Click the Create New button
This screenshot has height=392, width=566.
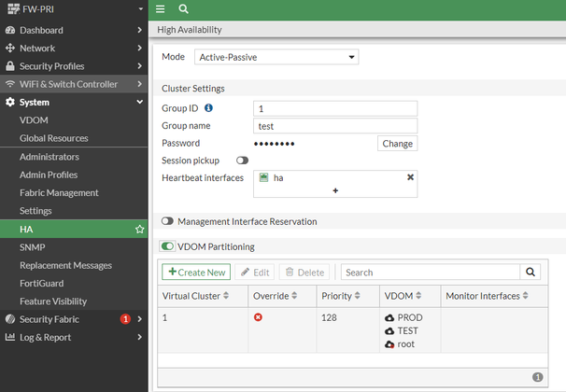(196, 273)
